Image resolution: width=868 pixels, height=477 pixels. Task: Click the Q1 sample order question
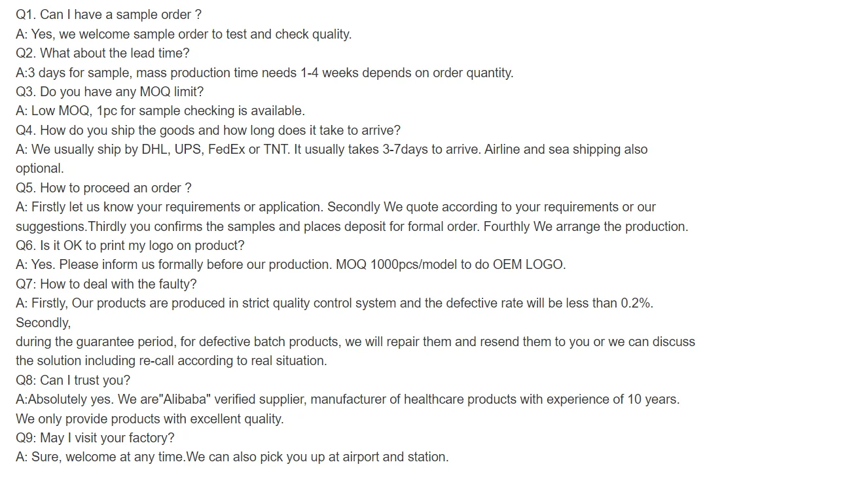[x=108, y=14]
